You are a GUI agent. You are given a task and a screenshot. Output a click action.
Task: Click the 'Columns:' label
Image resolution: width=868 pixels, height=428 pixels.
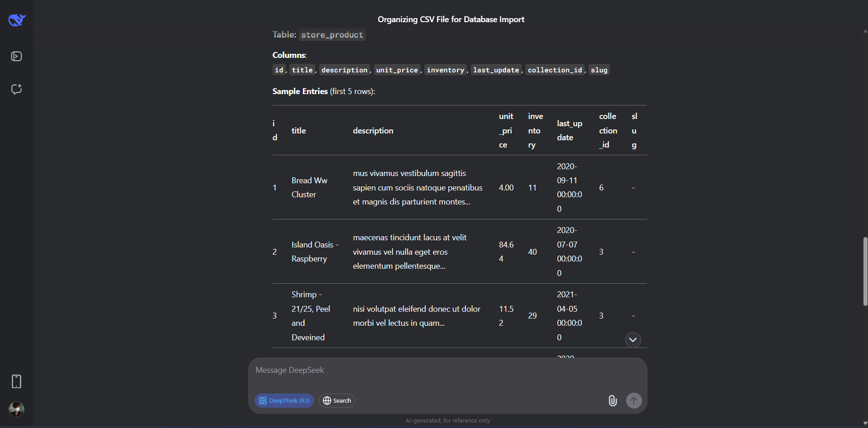(289, 55)
